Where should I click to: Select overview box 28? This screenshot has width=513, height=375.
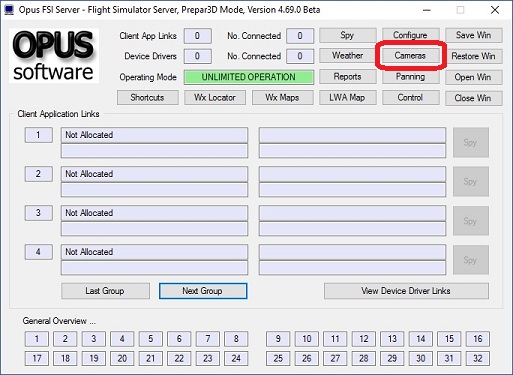click(364, 359)
